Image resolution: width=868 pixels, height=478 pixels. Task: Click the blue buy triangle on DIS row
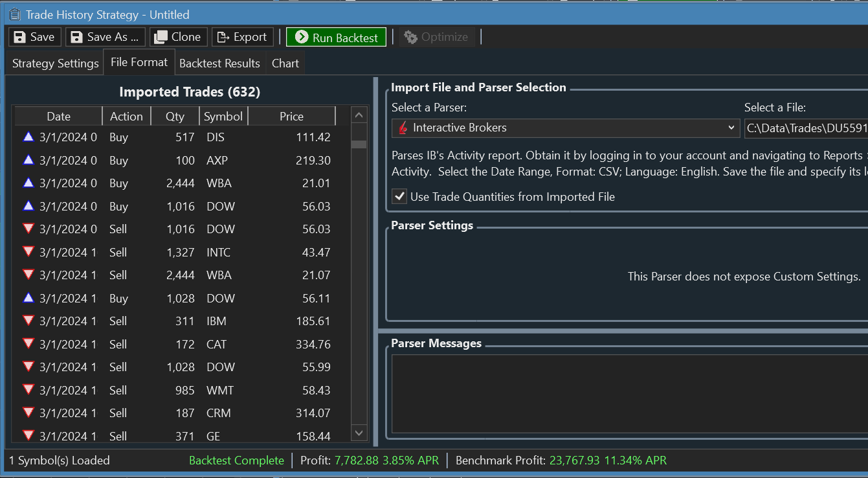[x=28, y=137]
